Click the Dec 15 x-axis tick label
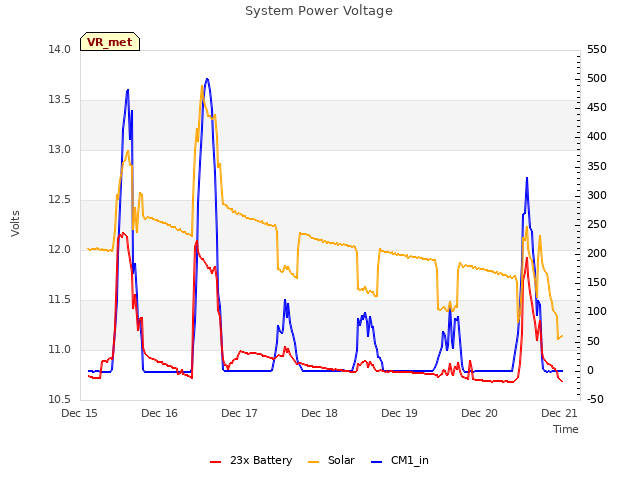640x480 pixels. tap(80, 413)
